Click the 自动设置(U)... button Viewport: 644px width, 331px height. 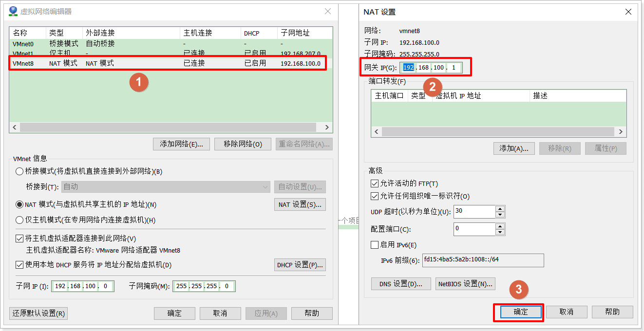[300, 187]
